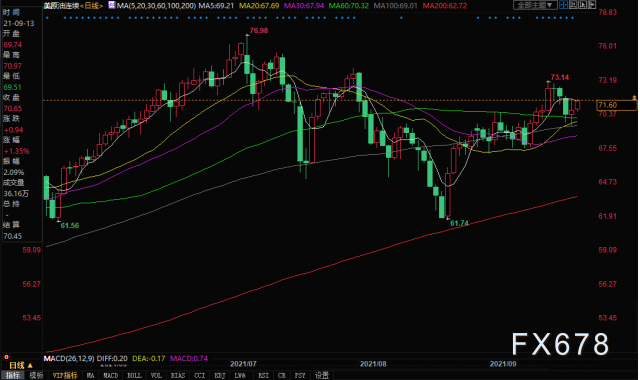This screenshot has width=640, height=380.
Task: Select the BIAS indicator tab
Action: (178, 375)
